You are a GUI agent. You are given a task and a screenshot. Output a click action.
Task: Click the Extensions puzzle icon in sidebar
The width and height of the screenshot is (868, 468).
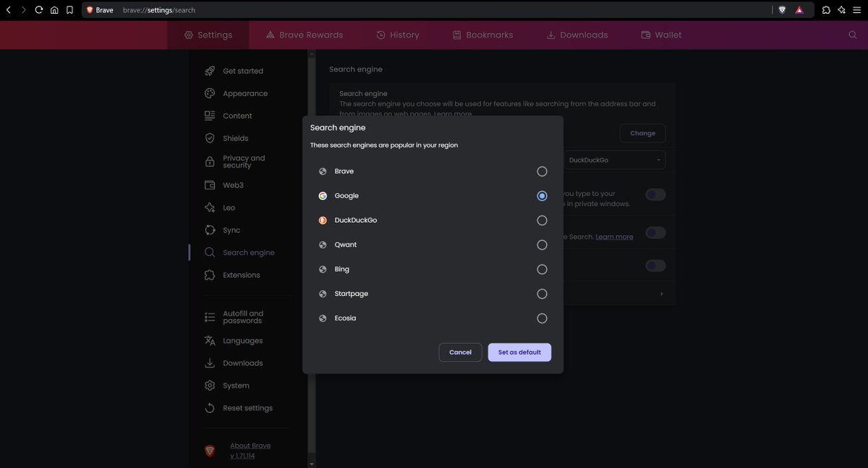click(x=210, y=275)
